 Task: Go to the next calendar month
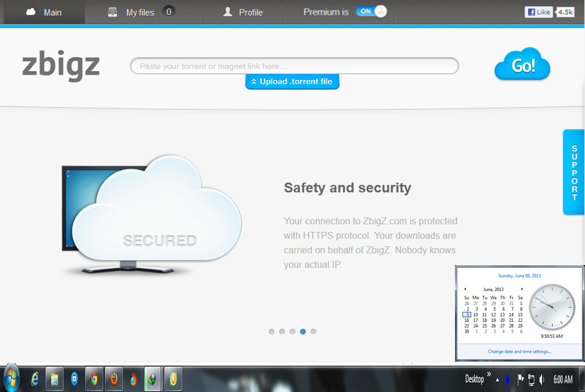coord(522,289)
